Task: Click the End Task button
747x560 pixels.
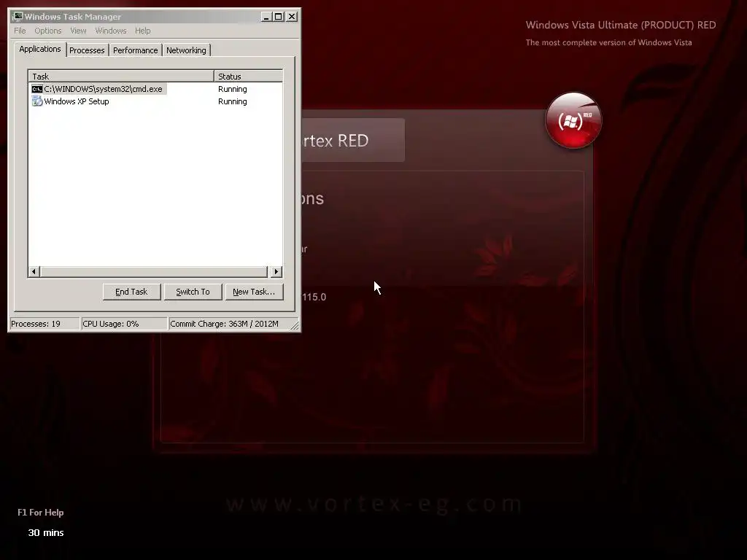Action: point(131,292)
